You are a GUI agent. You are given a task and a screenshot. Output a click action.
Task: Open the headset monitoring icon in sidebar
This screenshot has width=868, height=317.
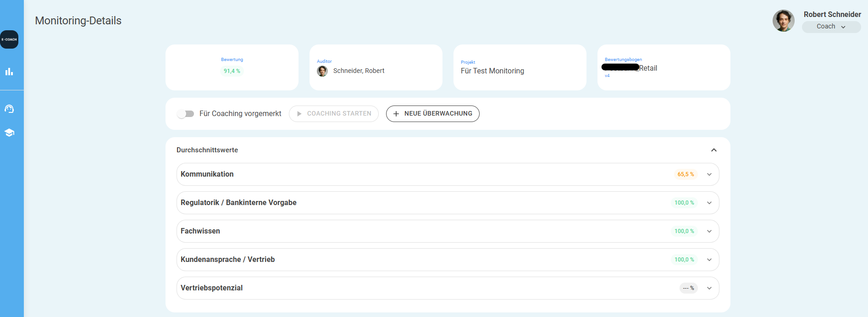coord(9,109)
